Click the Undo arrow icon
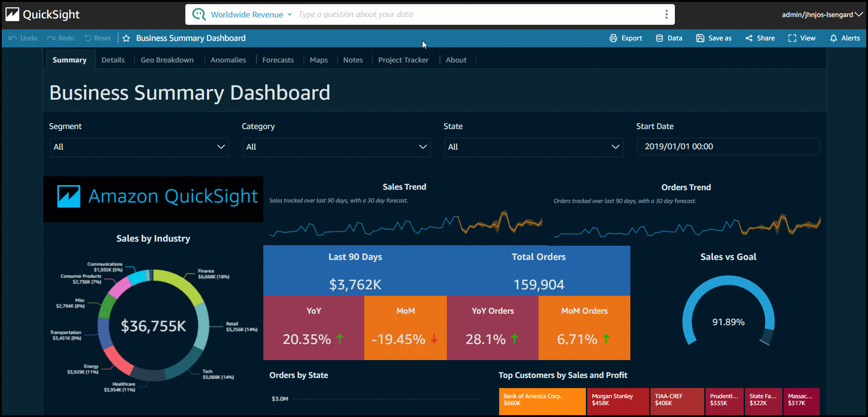The width and height of the screenshot is (868, 417). point(12,38)
